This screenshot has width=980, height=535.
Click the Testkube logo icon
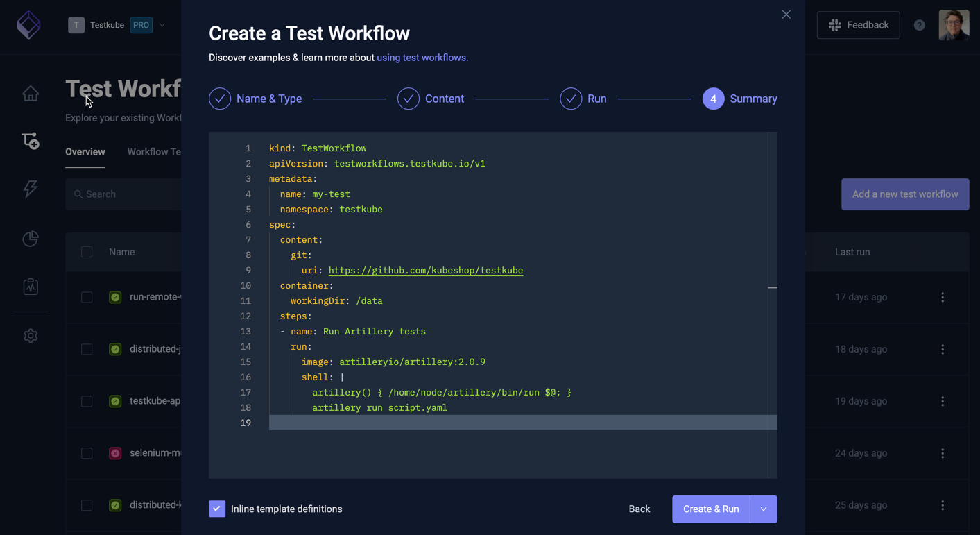(x=28, y=25)
